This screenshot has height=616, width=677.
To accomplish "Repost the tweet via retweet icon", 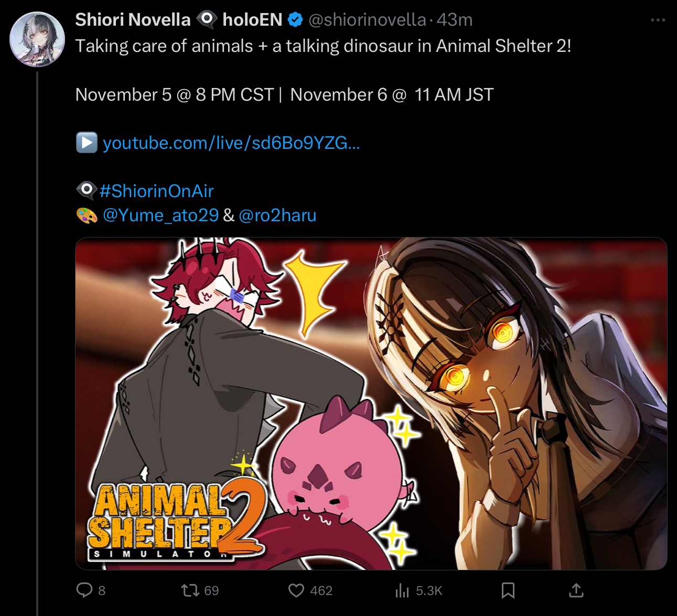I will tap(189, 591).
